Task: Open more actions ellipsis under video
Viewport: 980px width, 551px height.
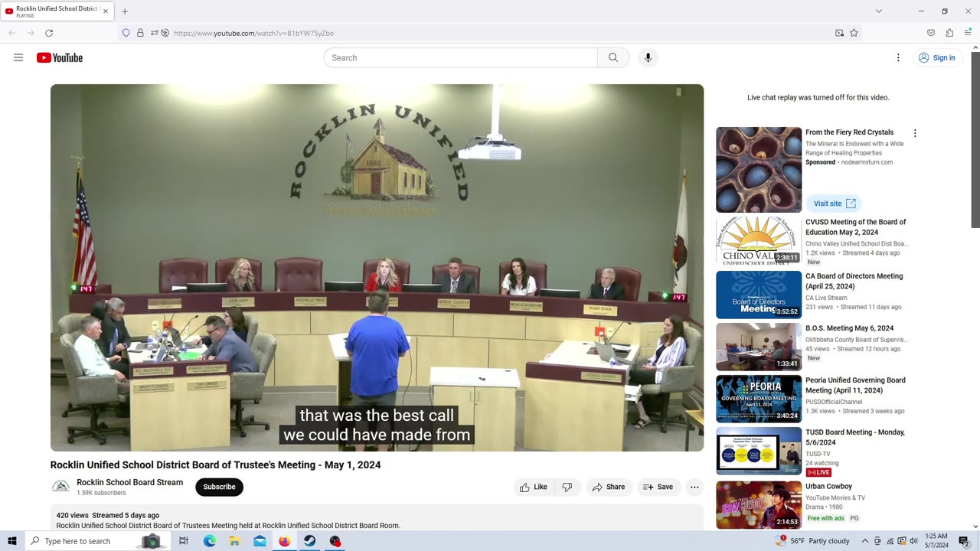Action: (x=694, y=487)
